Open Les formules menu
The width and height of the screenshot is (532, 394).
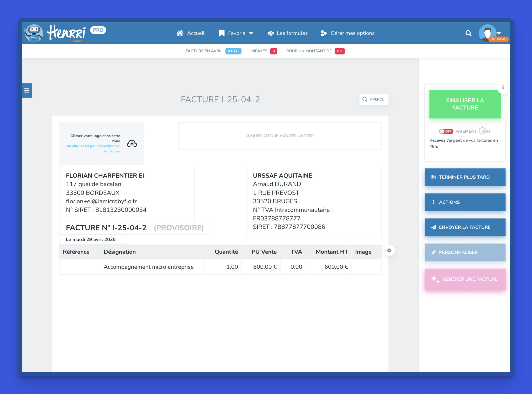click(287, 33)
